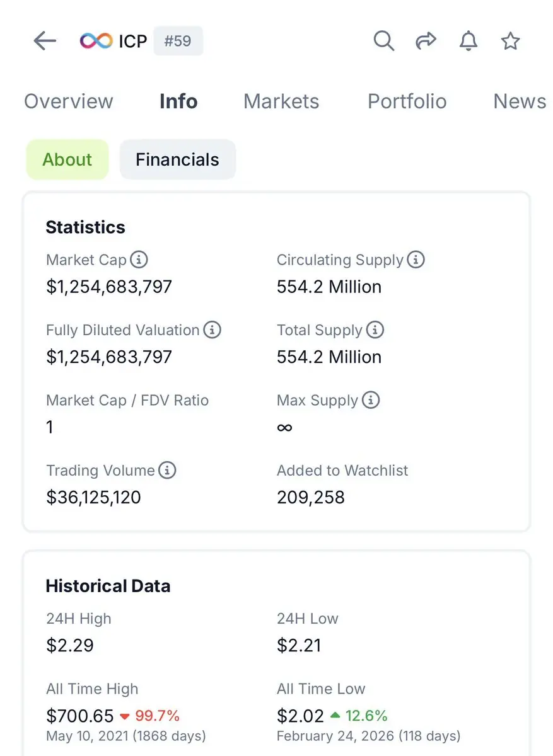Show Market Cap info tooltip
The height and width of the screenshot is (756, 553).
139,260
